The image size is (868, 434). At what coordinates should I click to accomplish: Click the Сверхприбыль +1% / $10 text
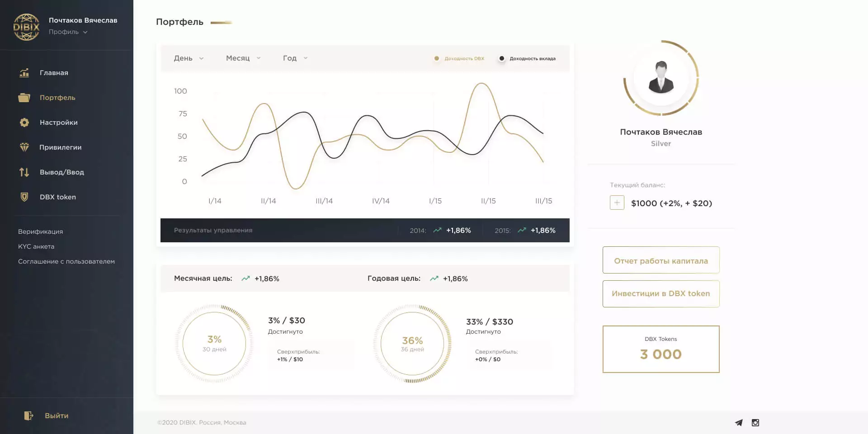(298, 355)
